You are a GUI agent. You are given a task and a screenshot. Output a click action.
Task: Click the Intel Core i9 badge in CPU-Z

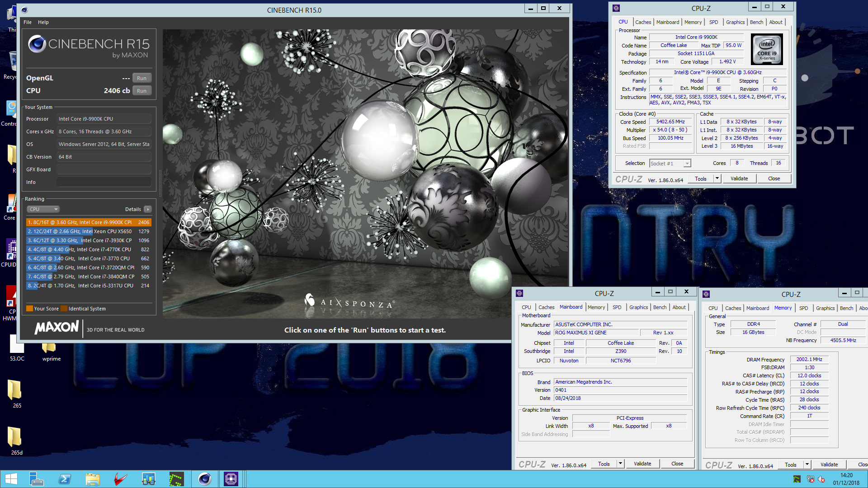(767, 50)
